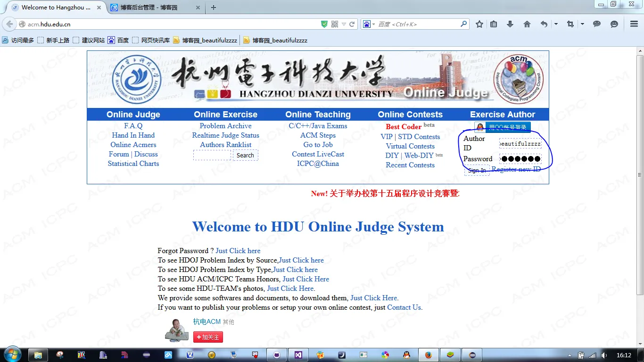This screenshot has height=362, width=644.
Task: Open the Authors Ranklist link
Action: tap(225, 145)
